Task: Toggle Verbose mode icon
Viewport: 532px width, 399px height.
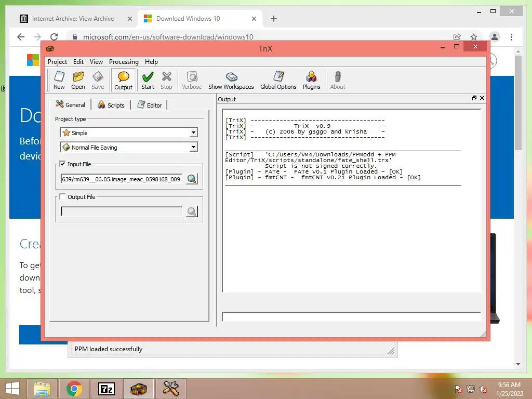Action: point(192,80)
